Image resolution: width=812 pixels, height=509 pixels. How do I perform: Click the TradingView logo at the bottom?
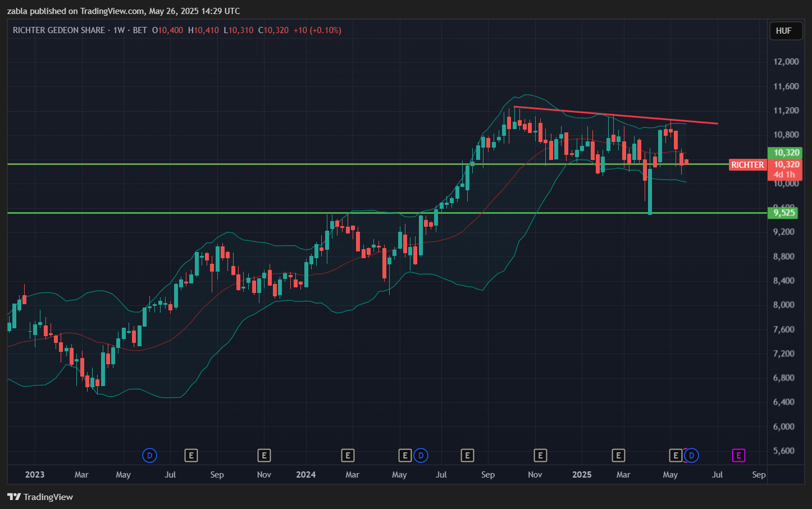[x=40, y=497]
